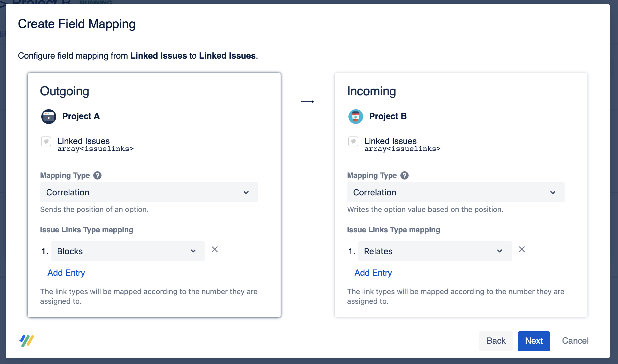Add an entry in the Incoming panel
This screenshot has width=618, height=364.
pos(373,273)
